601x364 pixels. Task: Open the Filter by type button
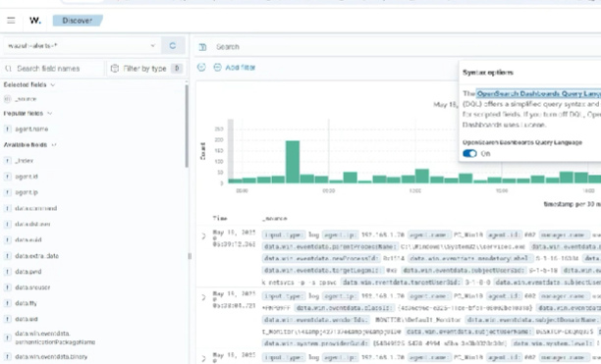point(146,69)
